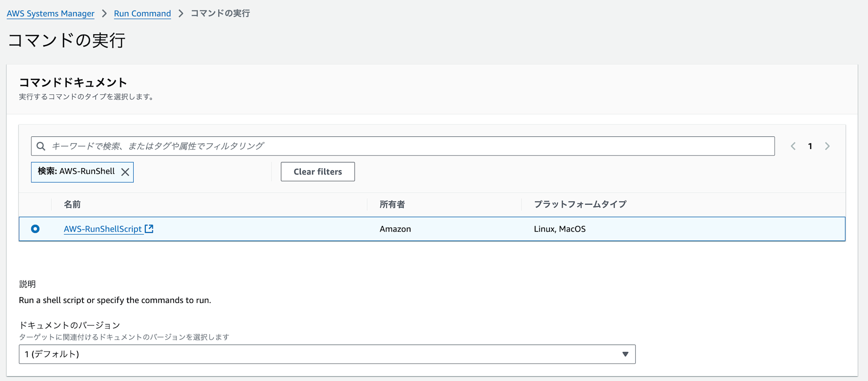The height and width of the screenshot is (381, 868).
Task: Click the Linux, MacOS platform cell
Action: [560, 229]
